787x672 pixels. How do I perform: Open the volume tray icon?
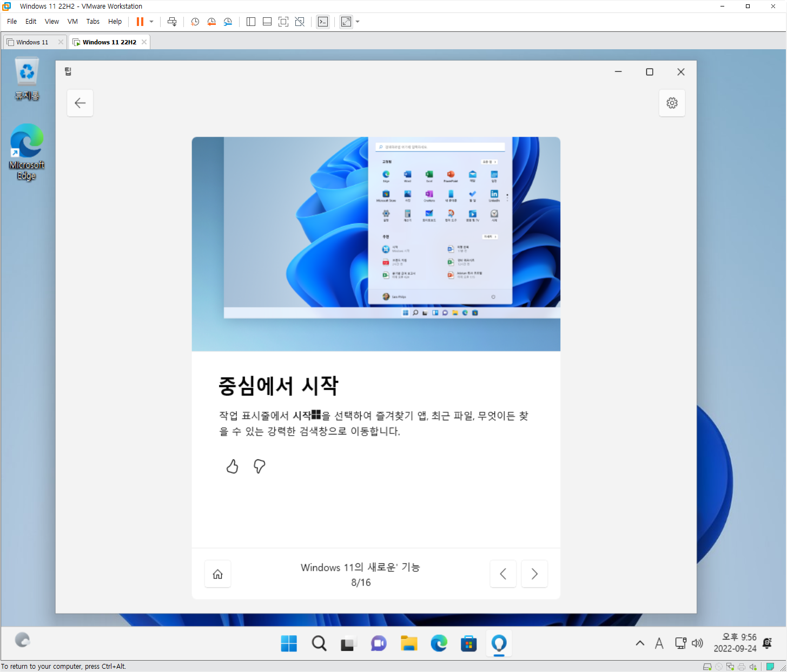coord(697,643)
